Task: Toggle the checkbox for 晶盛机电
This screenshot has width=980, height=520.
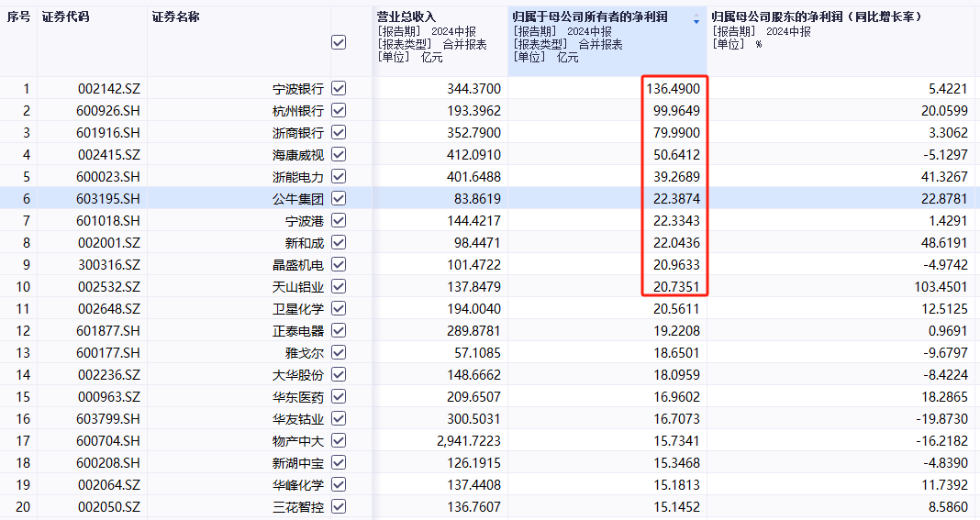Action: [x=338, y=264]
